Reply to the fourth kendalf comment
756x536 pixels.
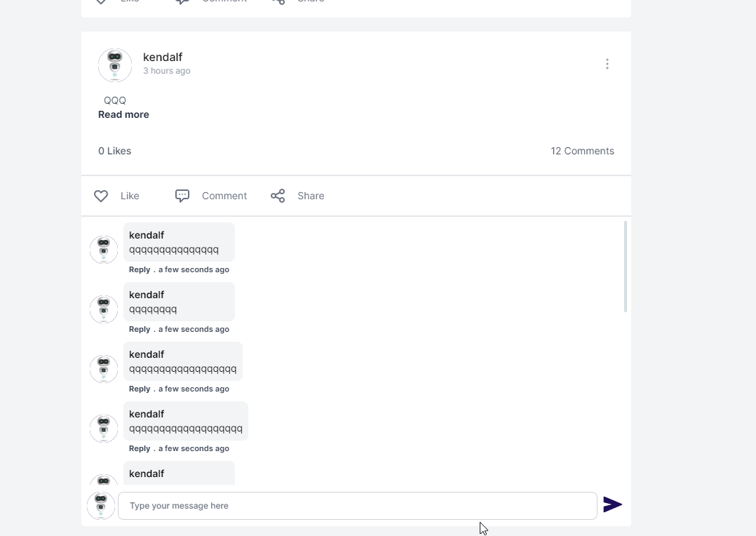(139, 448)
